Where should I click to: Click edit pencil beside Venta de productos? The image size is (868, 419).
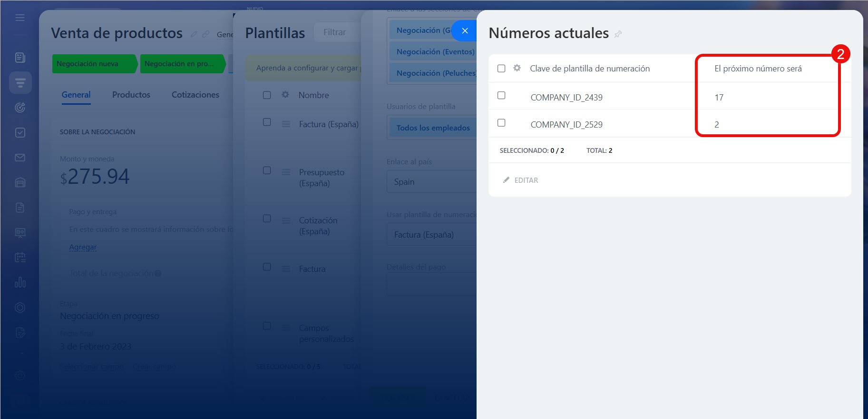click(x=194, y=34)
